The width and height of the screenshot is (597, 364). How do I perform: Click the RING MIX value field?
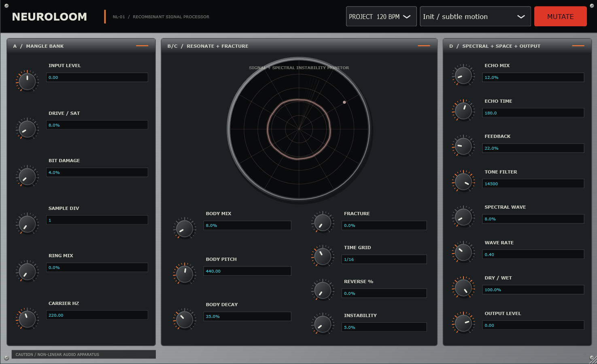click(97, 267)
